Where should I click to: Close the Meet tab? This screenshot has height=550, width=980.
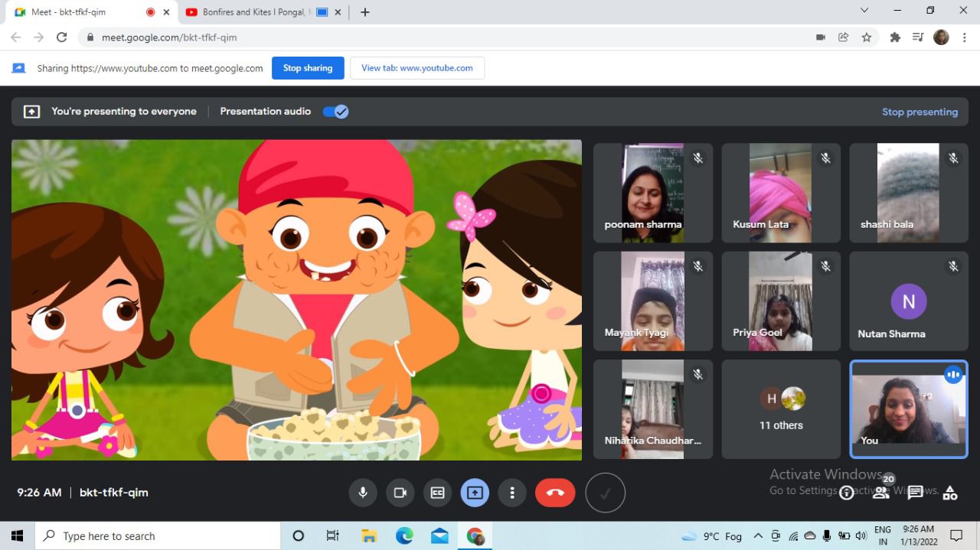click(x=166, y=12)
